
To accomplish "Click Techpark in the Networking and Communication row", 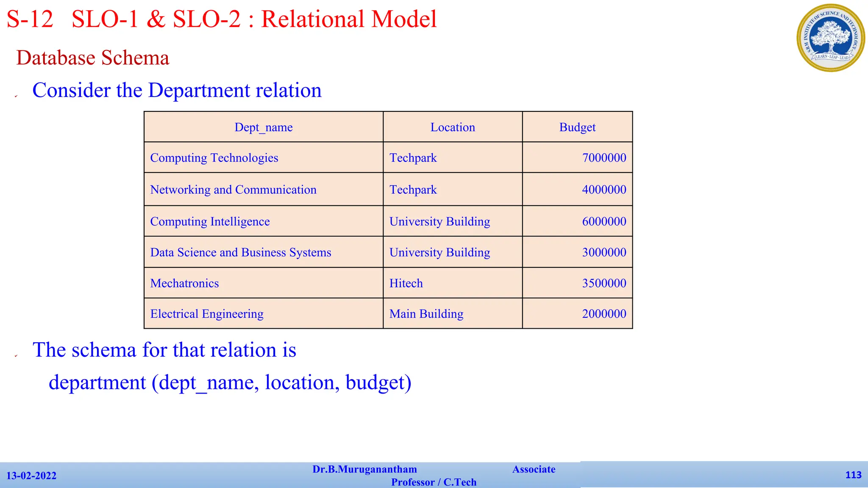I will tap(453, 189).
